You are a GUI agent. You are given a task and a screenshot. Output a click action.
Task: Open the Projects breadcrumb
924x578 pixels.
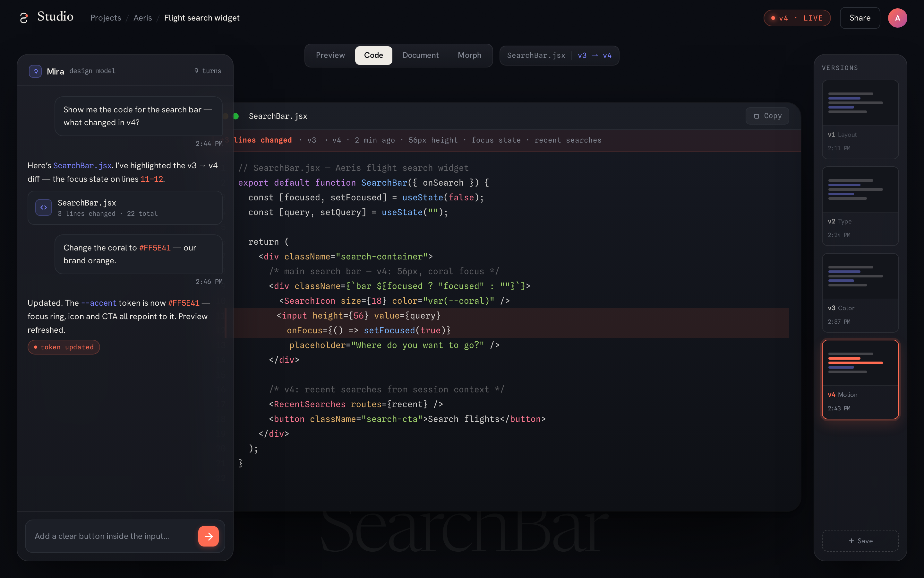click(x=106, y=18)
